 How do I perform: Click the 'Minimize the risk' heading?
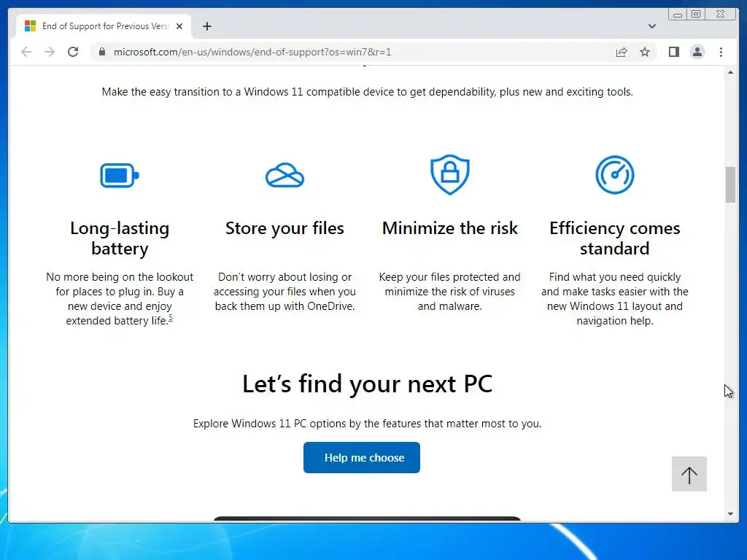pos(449,228)
